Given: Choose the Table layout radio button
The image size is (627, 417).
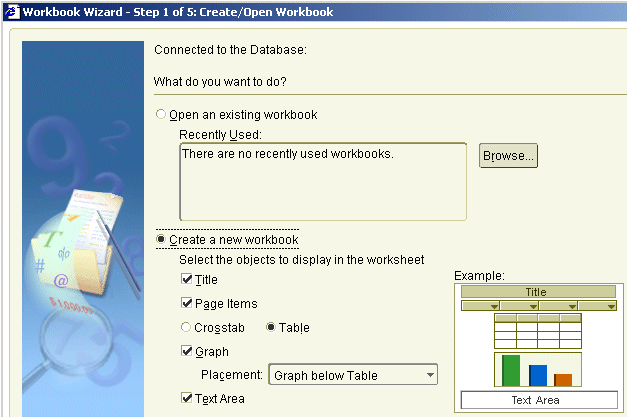Looking at the screenshot, I should (x=271, y=327).
